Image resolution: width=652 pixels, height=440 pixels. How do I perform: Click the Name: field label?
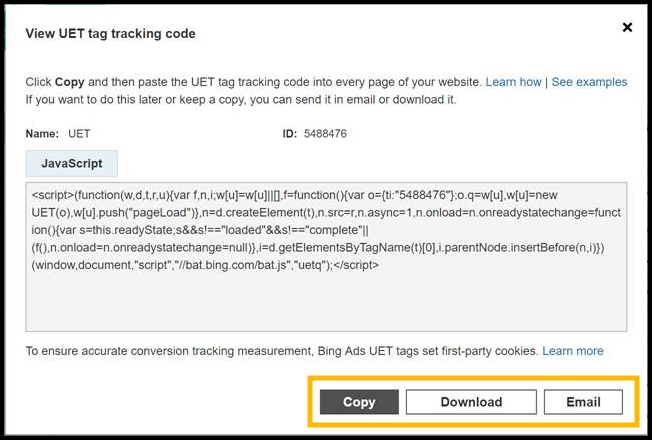(43, 133)
